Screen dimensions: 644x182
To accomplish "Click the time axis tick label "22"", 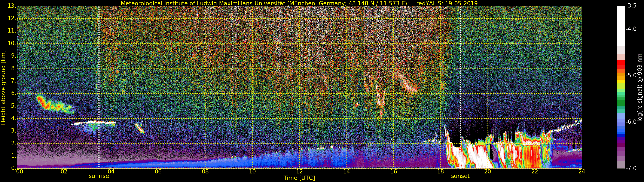I will point(534,171).
